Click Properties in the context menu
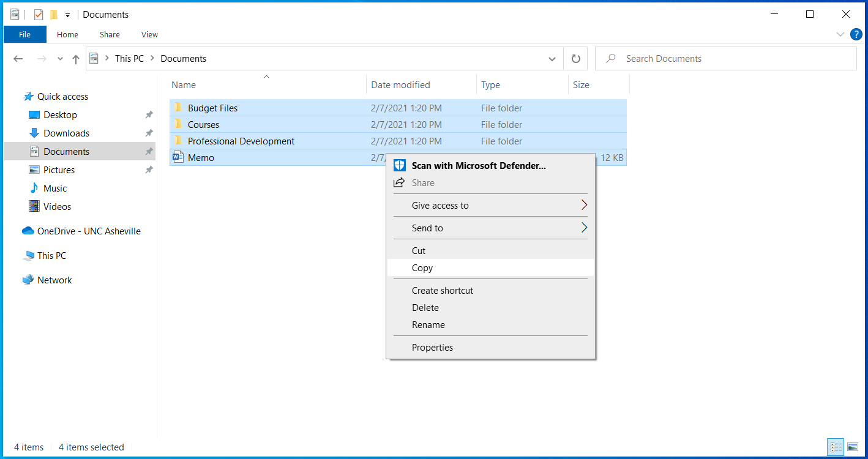 [432, 348]
